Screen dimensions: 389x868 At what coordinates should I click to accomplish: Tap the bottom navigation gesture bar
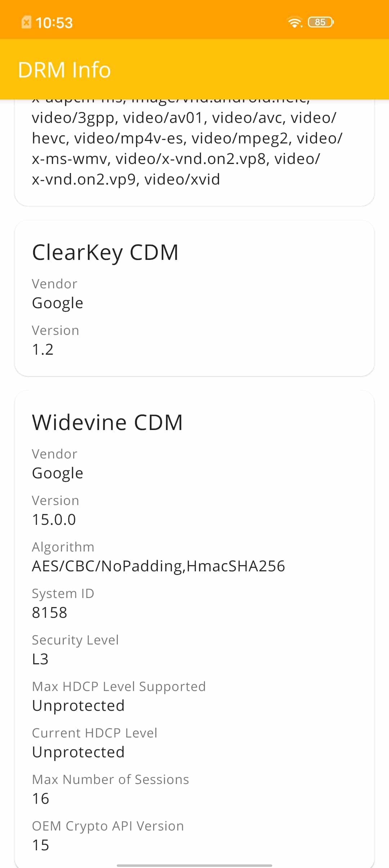pos(194,865)
